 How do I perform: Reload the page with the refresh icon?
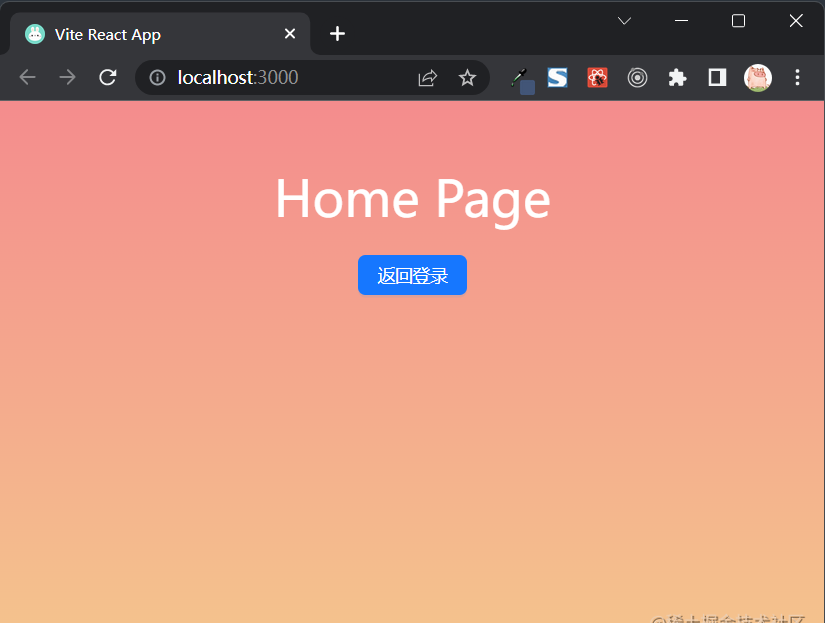(x=107, y=77)
